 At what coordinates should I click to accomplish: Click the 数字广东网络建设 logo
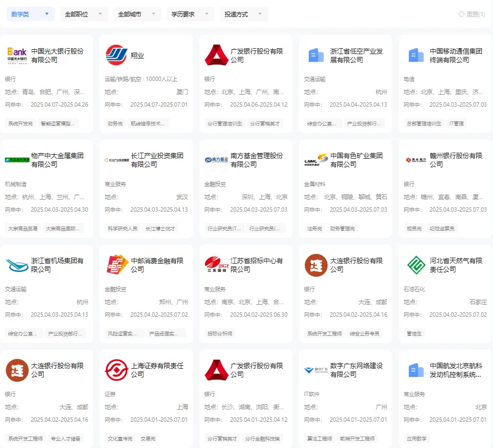click(316, 370)
